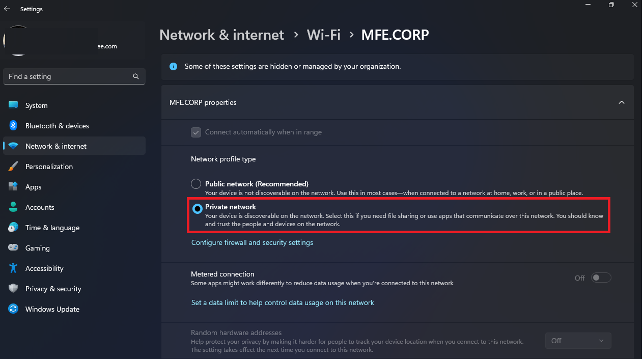
Task: Click Network & internet breadcrumb link
Action: [221, 35]
